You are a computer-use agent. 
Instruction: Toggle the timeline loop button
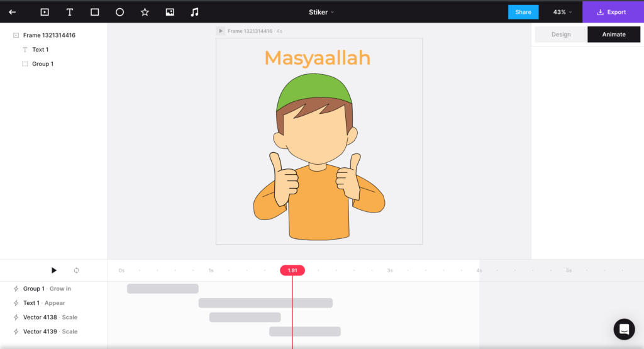[76, 270]
